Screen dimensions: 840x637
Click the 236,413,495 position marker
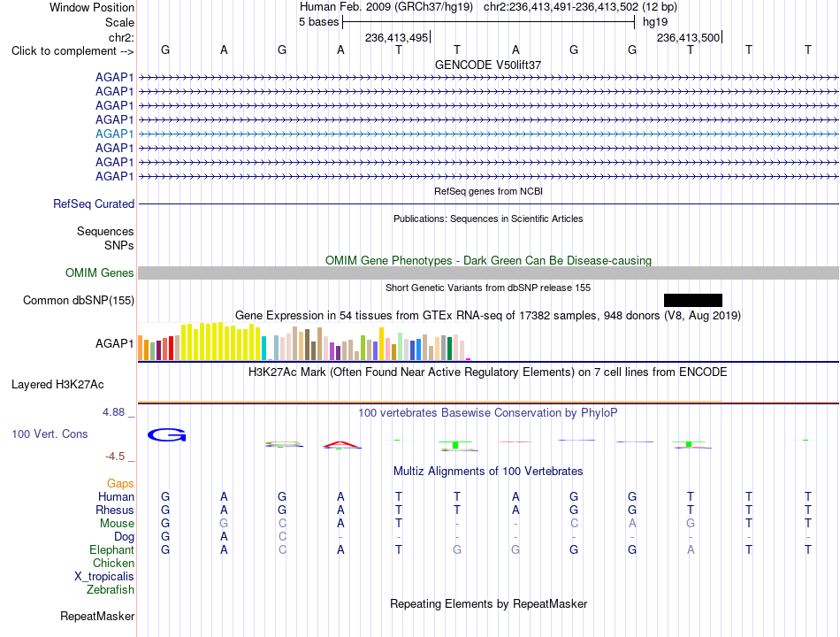pos(397,37)
